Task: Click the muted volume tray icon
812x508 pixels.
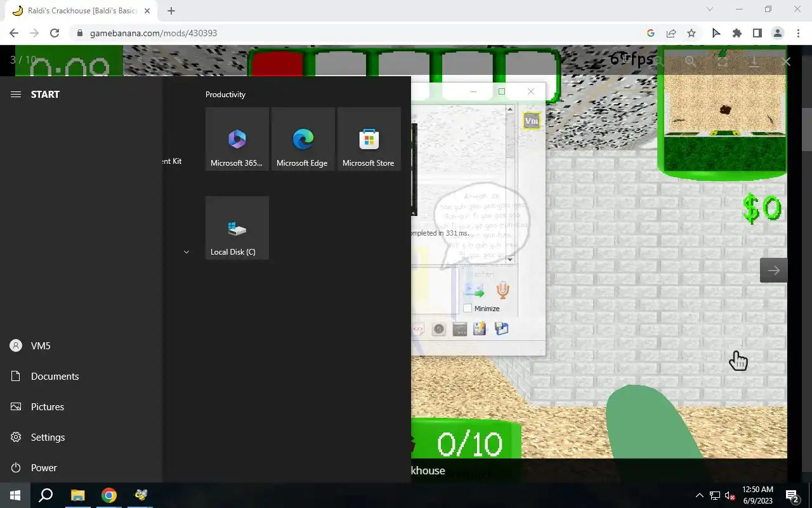Action: [730, 495]
